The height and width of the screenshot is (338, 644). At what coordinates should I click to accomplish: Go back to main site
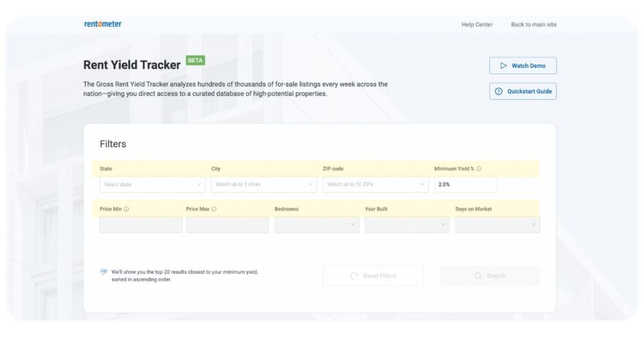(533, 25)
